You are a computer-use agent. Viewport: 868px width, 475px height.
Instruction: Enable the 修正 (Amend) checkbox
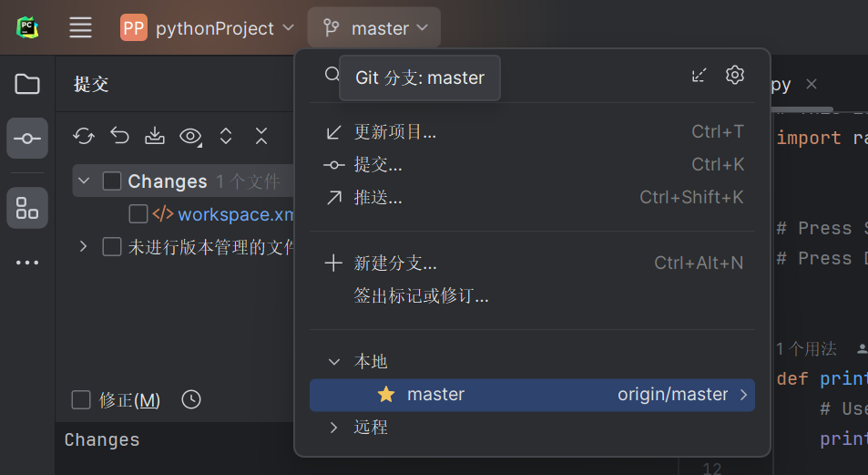click(x=81, y=399)
